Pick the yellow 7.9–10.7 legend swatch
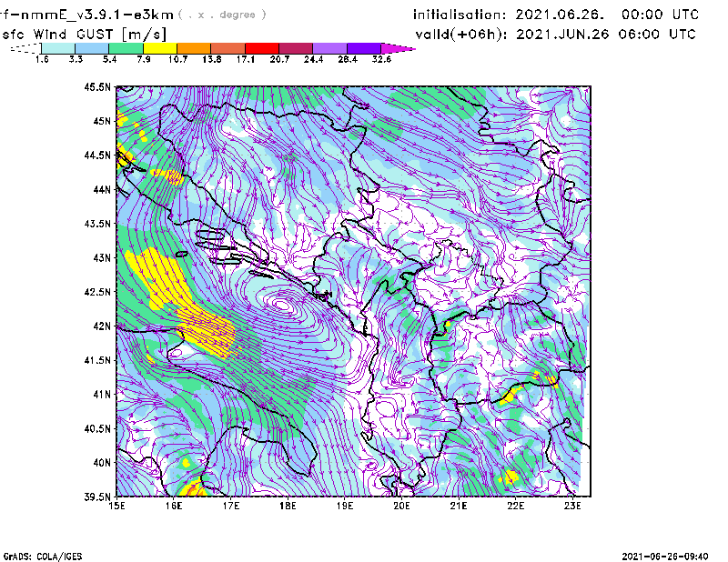The width and height of the screenshot is (728, 562). tap(160, 48)
